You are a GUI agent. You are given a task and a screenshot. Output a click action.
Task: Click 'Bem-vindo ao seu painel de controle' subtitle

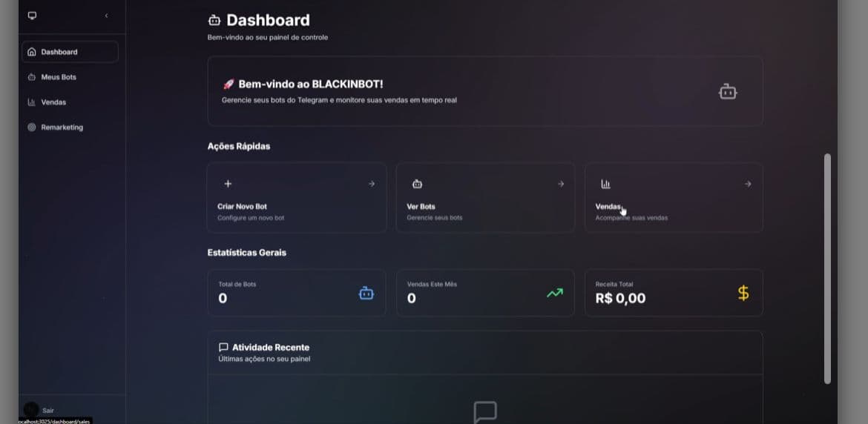point(267,38)
